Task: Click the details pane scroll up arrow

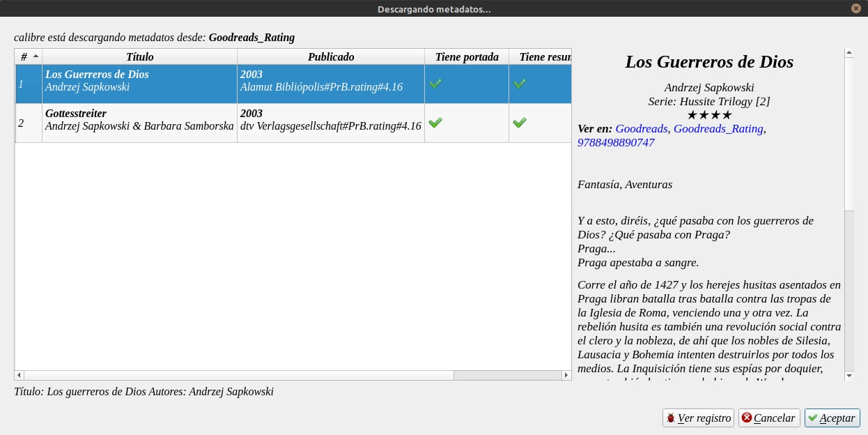Action: click(848, 52)
